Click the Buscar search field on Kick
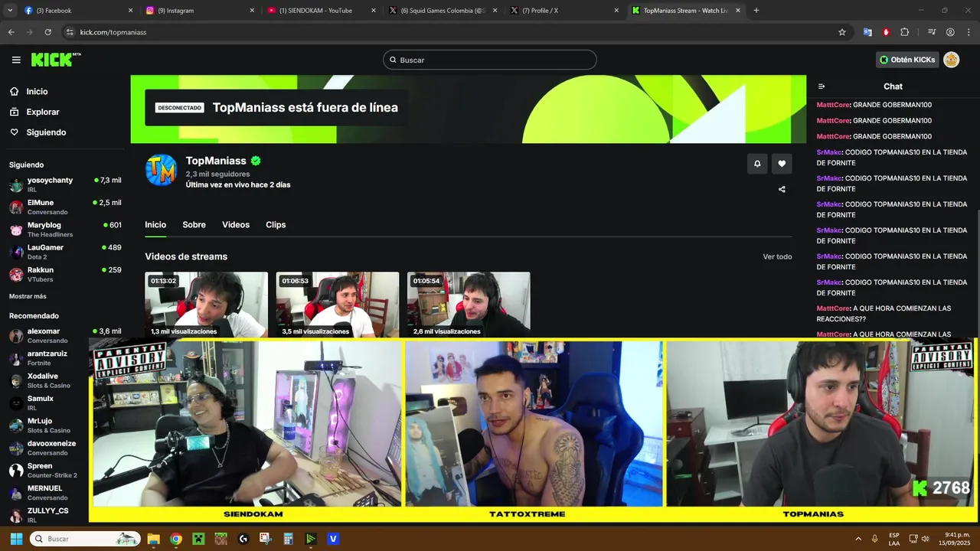Screen dimensions: 980x551 [490, 60]
